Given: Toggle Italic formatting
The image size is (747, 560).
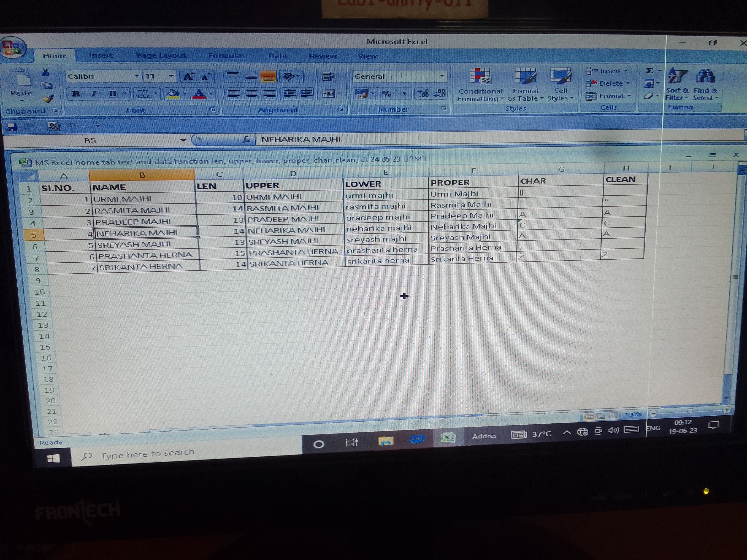Looking at the screenshot, I should coord(94,94).
